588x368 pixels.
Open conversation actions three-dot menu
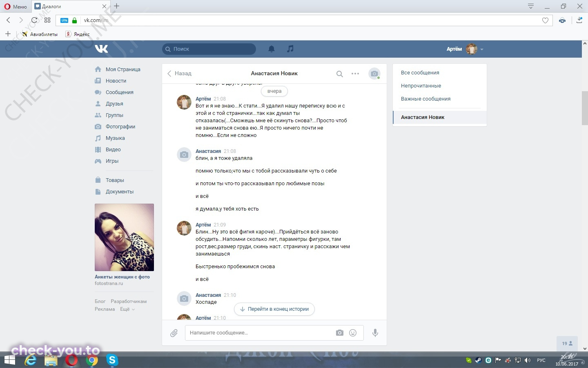pos(355,74)
